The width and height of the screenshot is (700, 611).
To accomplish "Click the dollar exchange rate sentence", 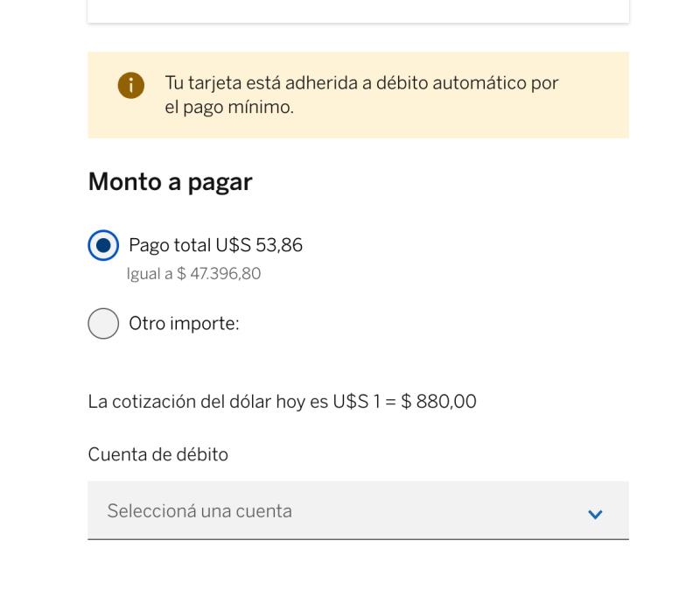I will 282,402.
